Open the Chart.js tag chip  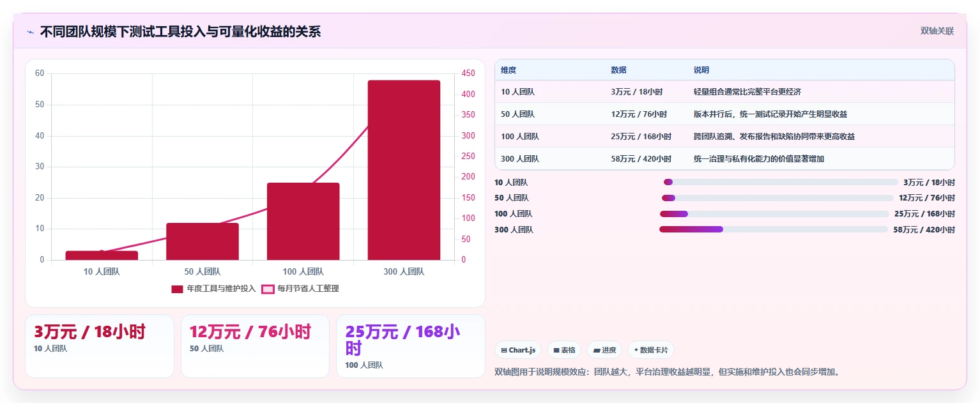pyautogui.click(x=517, y=350)
